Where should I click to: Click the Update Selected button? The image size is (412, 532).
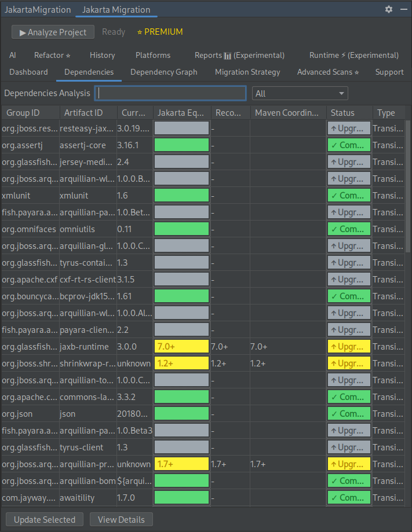[45, 519]
